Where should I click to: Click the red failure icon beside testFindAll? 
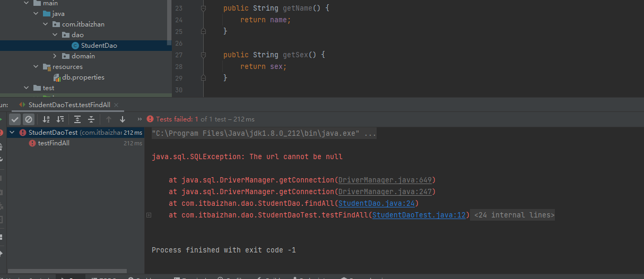32,143
